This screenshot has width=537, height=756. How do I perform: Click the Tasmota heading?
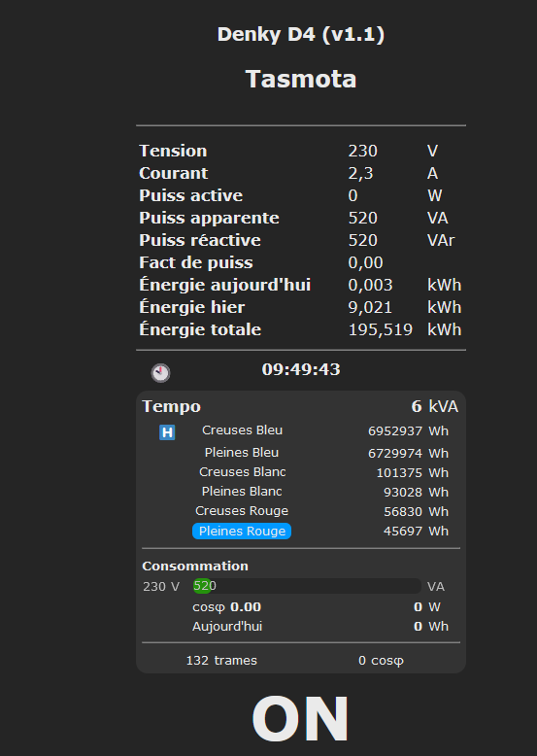pos(300,79)
